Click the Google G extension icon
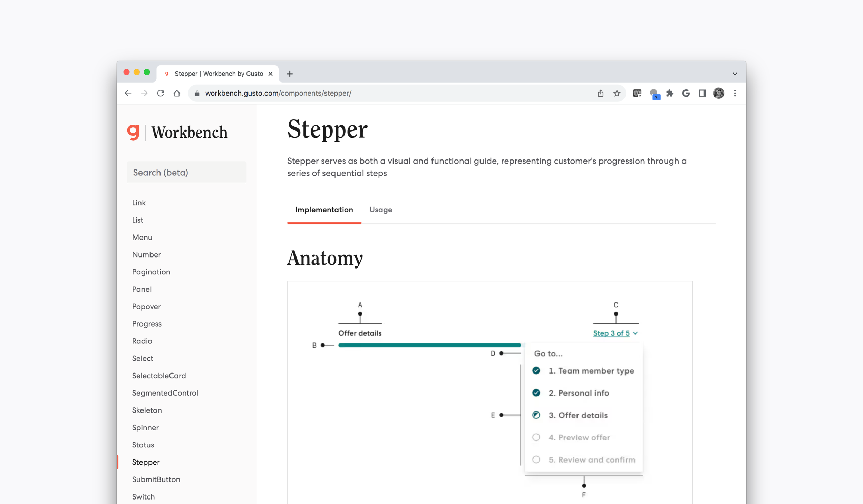The image size is (863, 504). click(686, 93)
